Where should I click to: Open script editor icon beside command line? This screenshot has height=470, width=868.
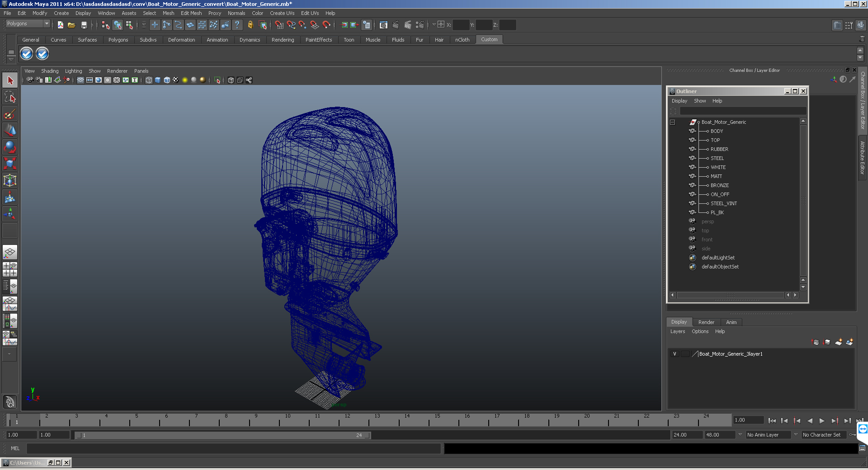coord(862,448)
